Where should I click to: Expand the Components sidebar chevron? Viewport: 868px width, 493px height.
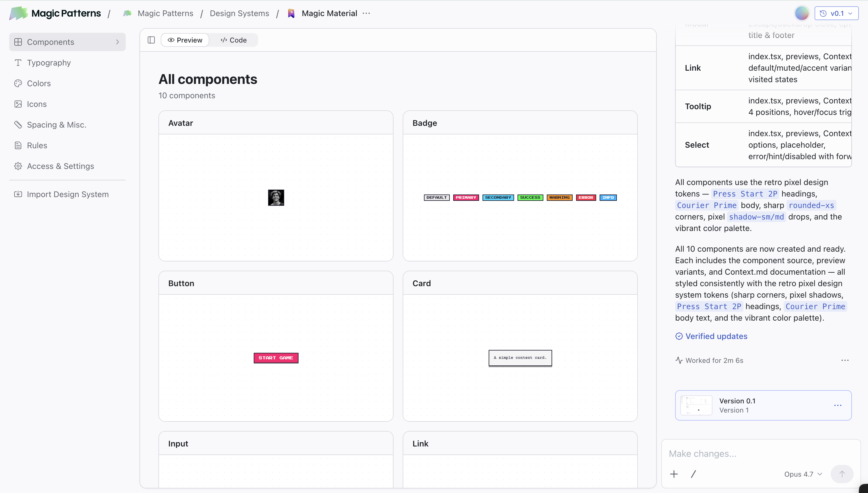[x=117, y=42]
